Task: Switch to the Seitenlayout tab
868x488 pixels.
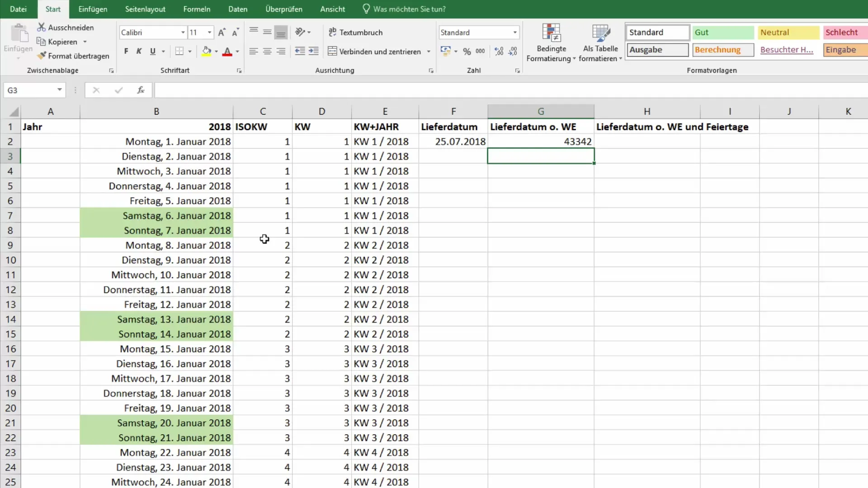Action: click(145, 9)
